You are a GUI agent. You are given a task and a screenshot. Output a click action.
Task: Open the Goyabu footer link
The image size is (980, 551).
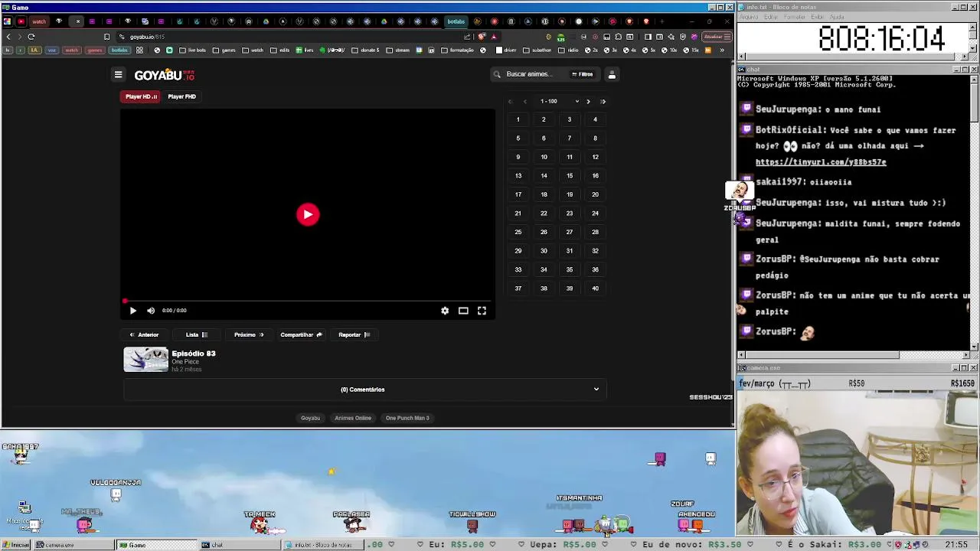point(310,418)
